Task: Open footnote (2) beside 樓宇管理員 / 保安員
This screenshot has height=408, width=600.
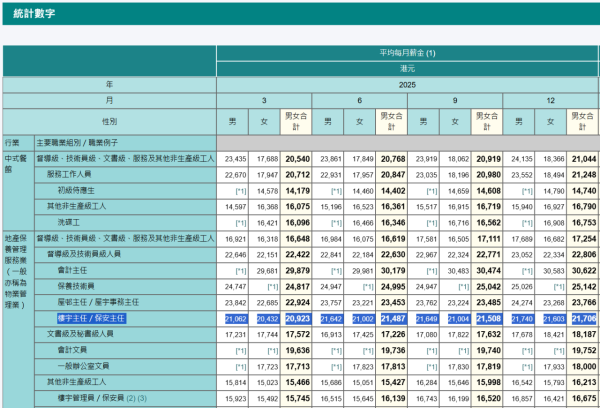Action: [x=131, y=398]
